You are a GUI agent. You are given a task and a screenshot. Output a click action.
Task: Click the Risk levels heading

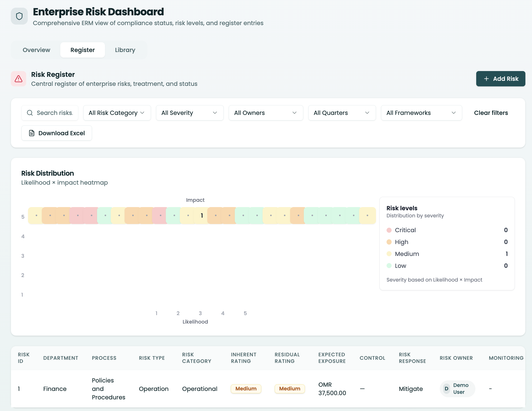402,208
